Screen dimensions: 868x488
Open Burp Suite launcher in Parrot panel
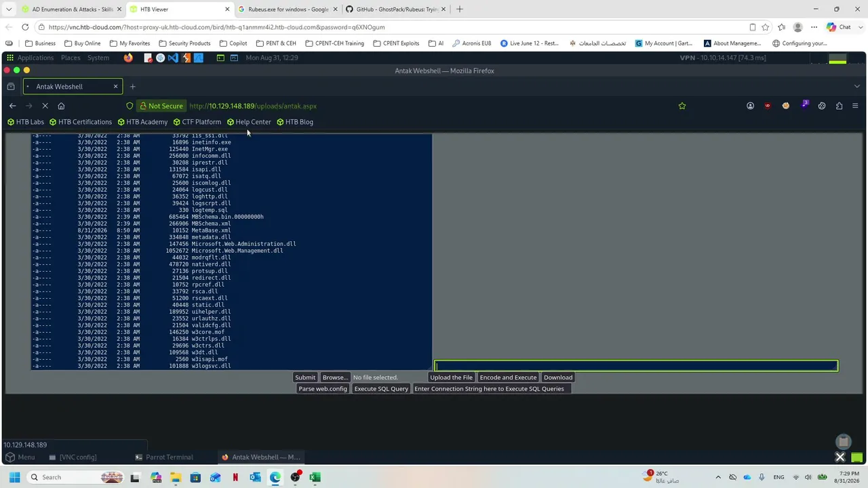coord(186,58)
